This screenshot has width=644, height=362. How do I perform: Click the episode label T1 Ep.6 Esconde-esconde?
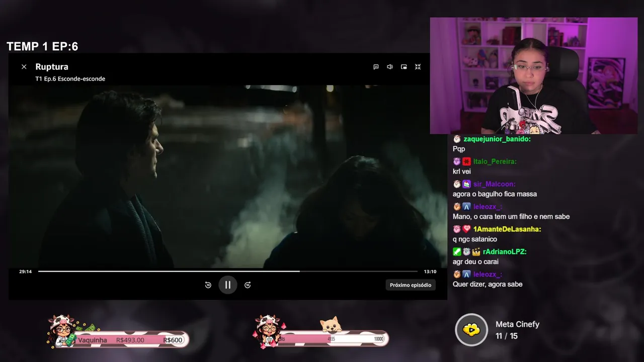click(70, 78)
